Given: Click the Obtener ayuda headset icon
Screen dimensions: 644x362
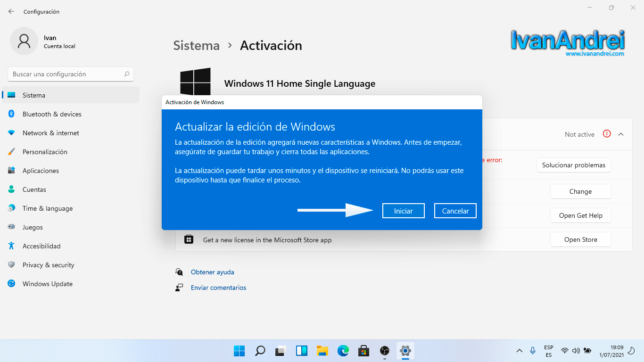Looking at the screenshot, I should (x=179, y=272).
